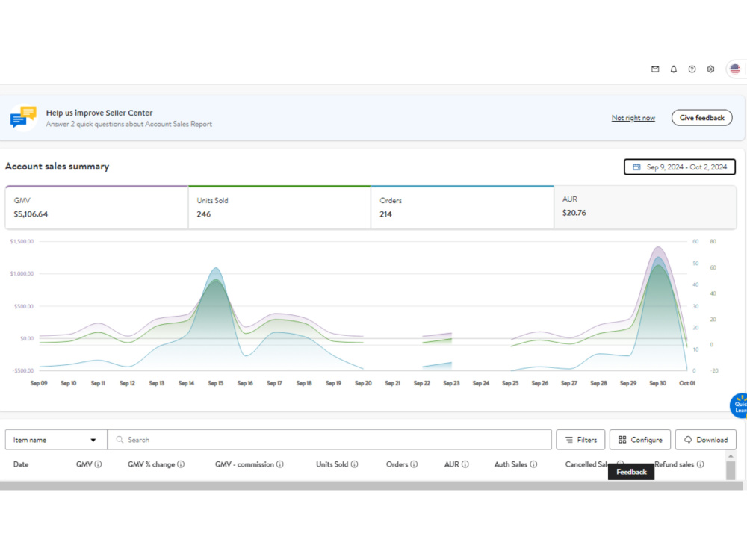Click the Sep 09 chart axis label

pyautogui.click(x=39, y=383)
